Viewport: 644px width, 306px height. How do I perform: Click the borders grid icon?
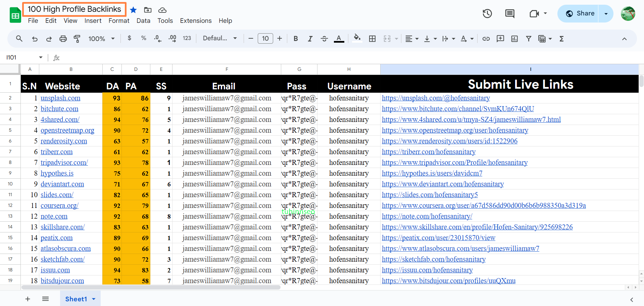(x=372, y=39)
